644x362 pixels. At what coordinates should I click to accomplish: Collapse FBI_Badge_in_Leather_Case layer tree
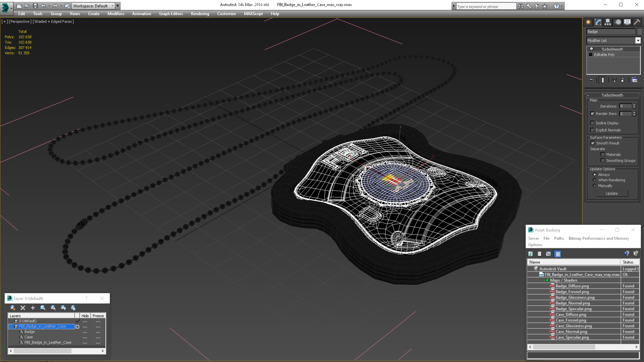11,326
